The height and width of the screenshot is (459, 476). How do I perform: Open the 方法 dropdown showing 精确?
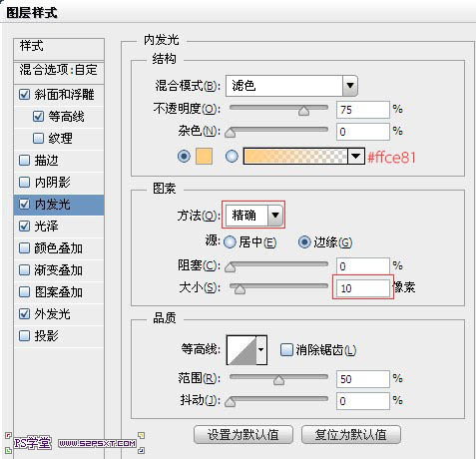coord(254,215)
